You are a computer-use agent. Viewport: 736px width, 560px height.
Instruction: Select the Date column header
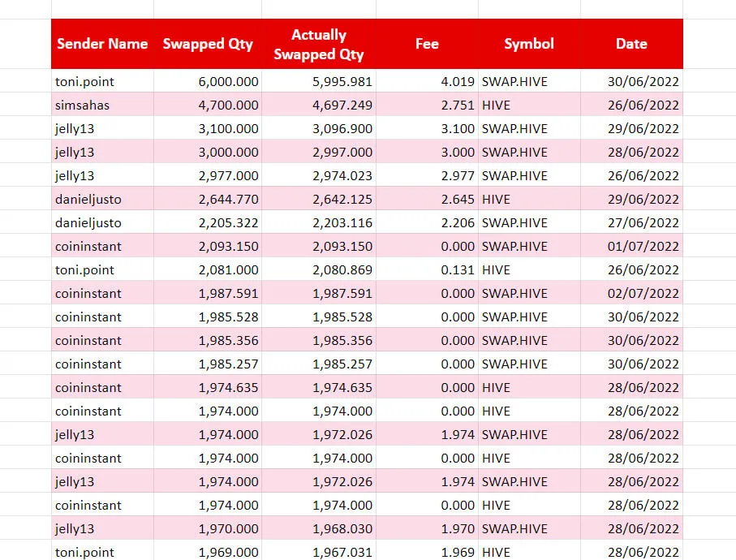[631, 44]
